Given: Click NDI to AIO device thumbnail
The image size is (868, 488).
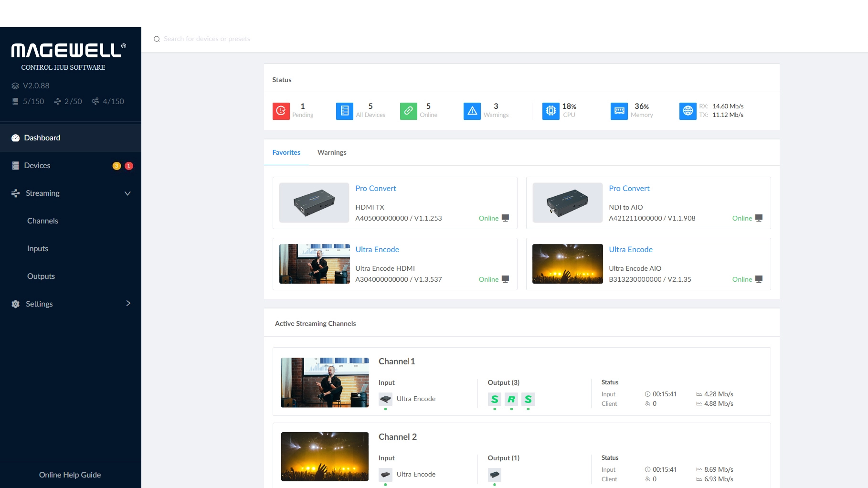Looking at the screenshot, I should tap(568, 203).
